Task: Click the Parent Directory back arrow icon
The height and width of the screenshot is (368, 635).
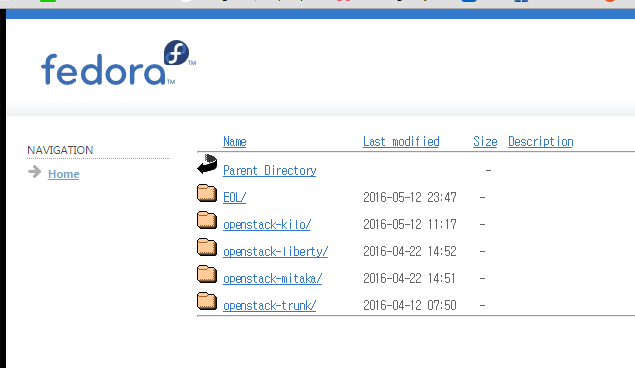Action: click(207, 164)
